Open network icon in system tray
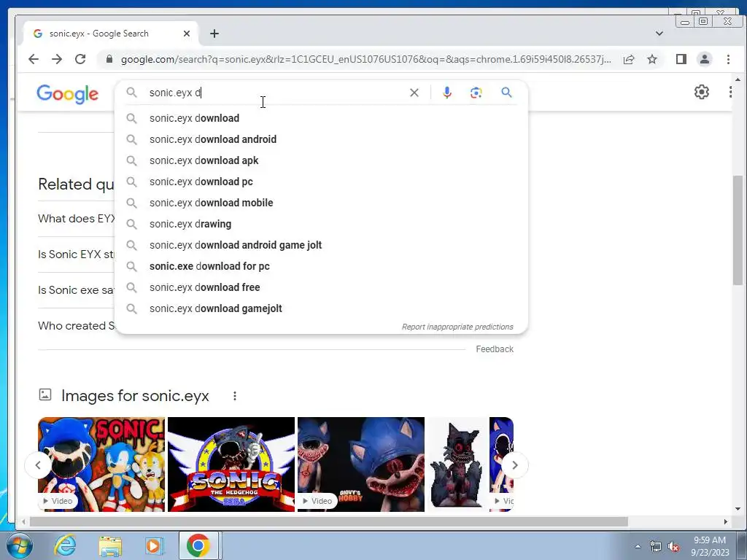 656,547
